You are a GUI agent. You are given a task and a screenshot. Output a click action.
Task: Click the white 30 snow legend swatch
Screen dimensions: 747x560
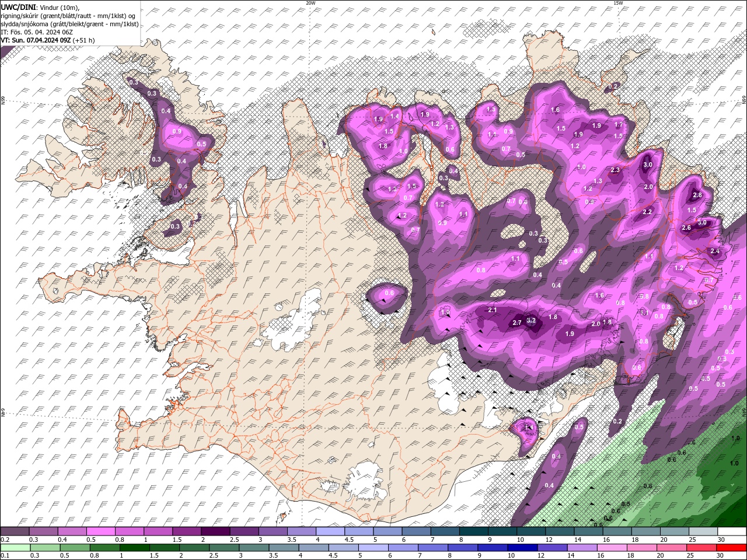(x=731, y=531)
